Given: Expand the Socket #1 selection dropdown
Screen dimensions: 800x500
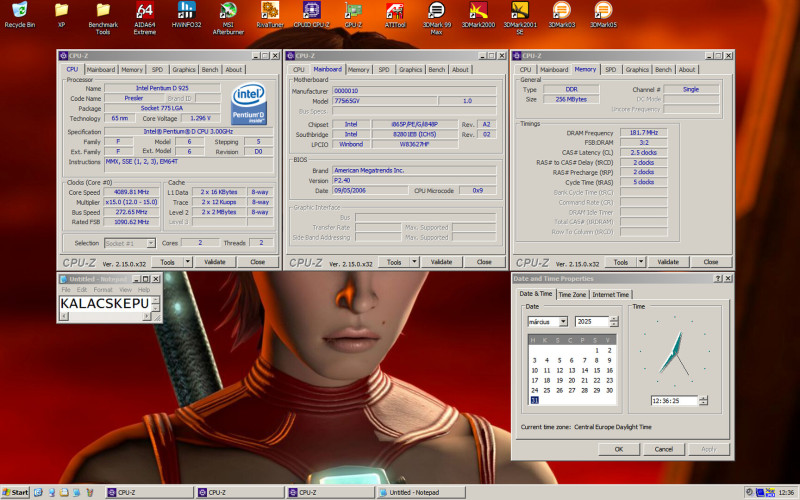Looking at the screenshot, I should click(x=151, y=243).
